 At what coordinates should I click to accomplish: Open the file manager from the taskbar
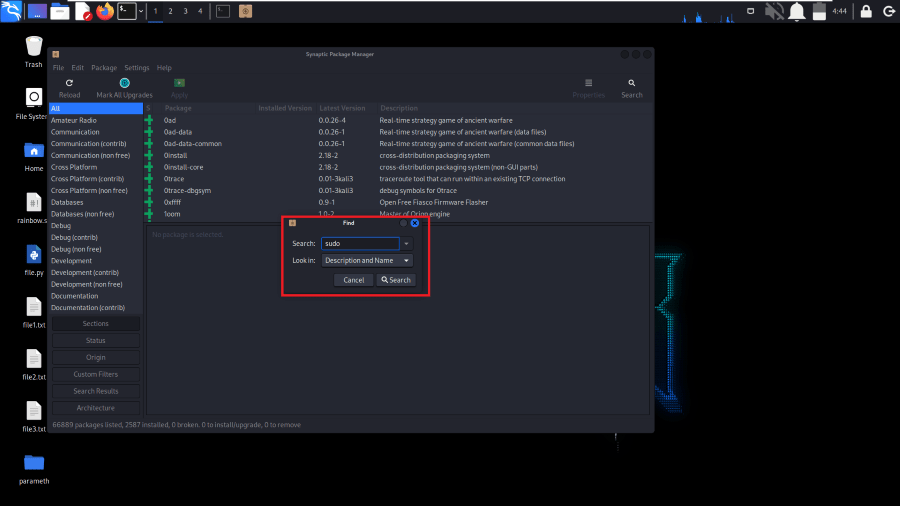[60, 11]
